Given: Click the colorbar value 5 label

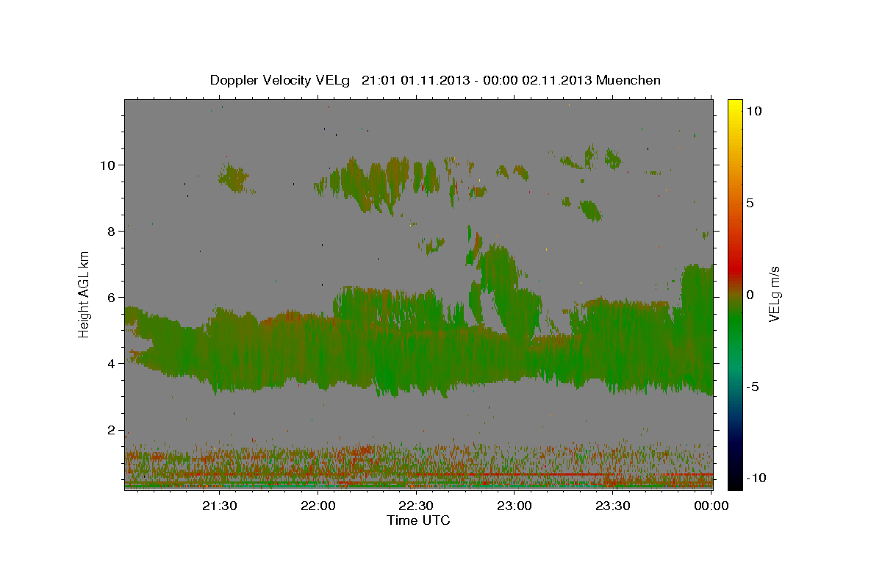Looking at the screenshot, I should click(x=750, y=203).
